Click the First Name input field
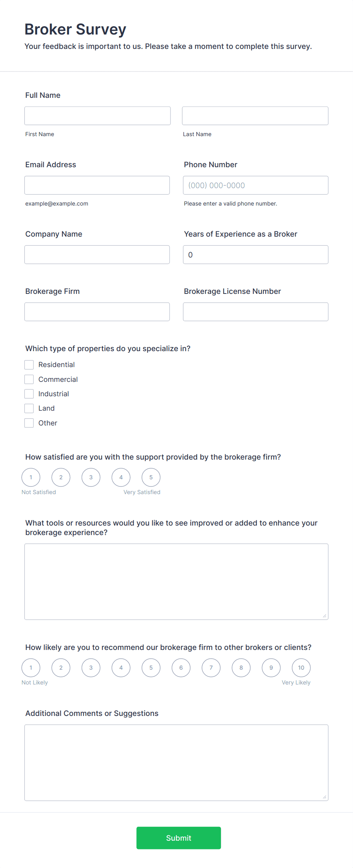Image resolution: width=353 pixels, height=868 pixels. coord(97,116)
